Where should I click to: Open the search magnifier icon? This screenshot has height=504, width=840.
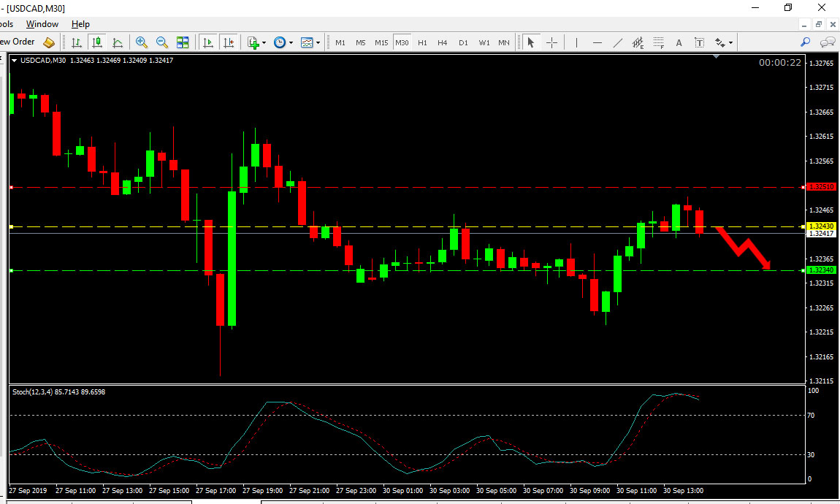coord(805,42)
